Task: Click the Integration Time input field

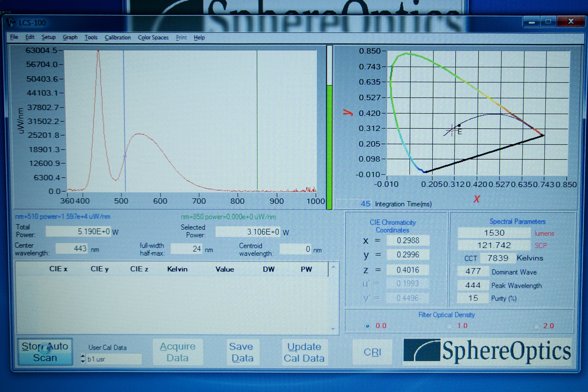Action: point(354,204)
